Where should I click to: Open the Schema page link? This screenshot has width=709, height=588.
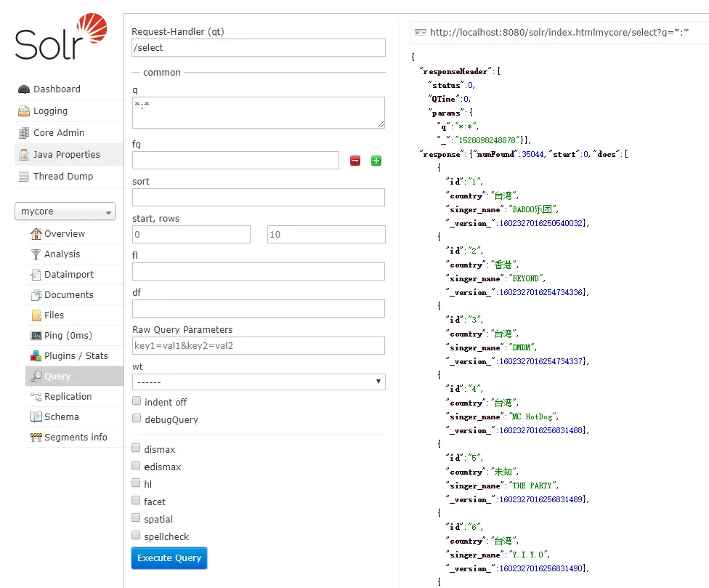click(62, 417)
